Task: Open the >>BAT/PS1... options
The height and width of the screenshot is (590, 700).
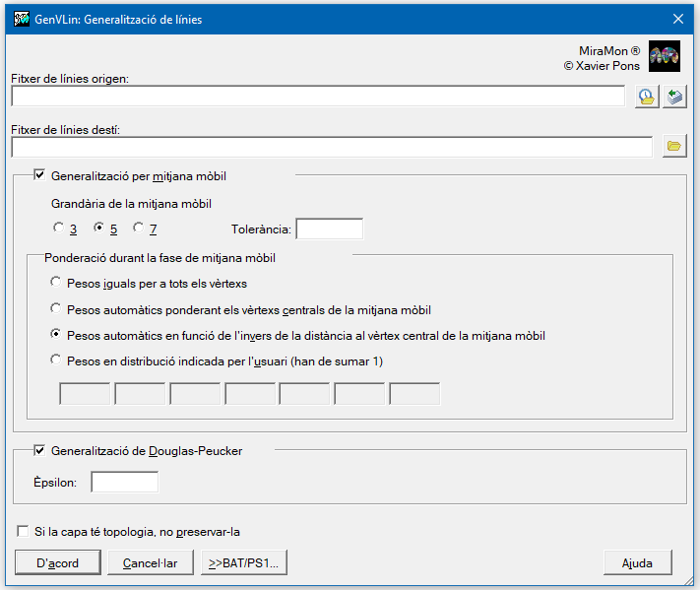Action: click(x=244, y=562)
